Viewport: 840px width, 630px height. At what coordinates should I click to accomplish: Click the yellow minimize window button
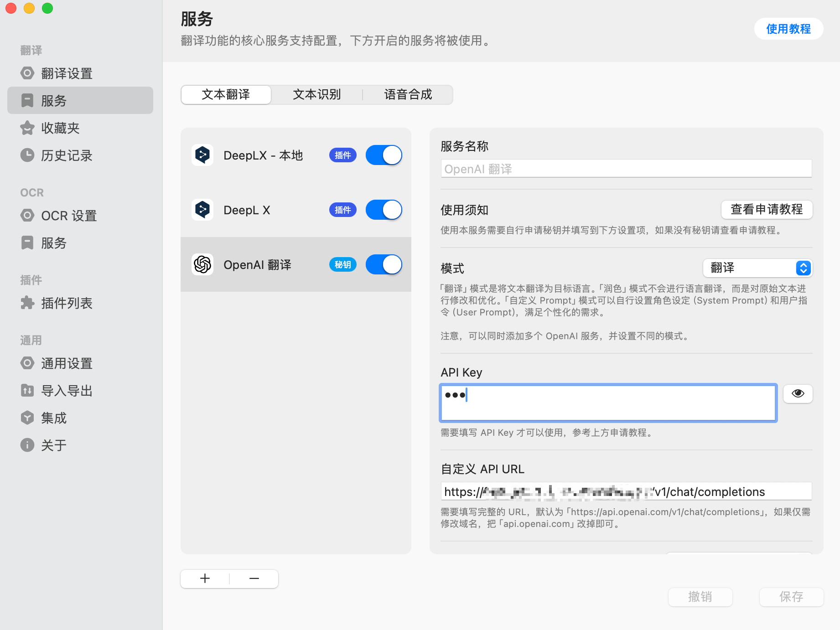[29, 8]
